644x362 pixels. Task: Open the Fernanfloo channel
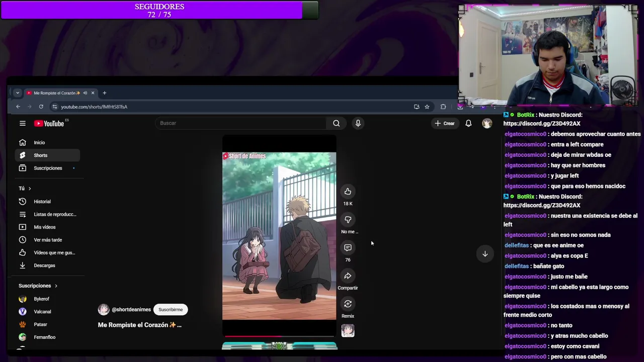tap(47, 337)
